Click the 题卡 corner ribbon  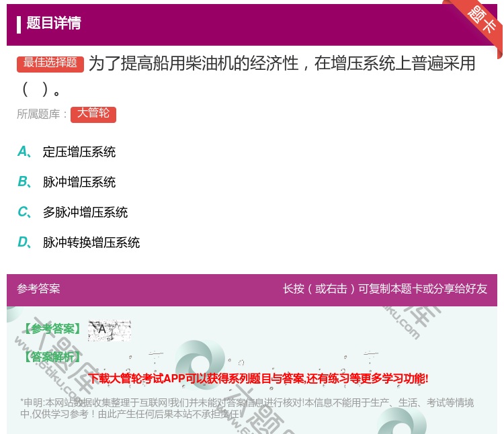click(x=482, y=20)
